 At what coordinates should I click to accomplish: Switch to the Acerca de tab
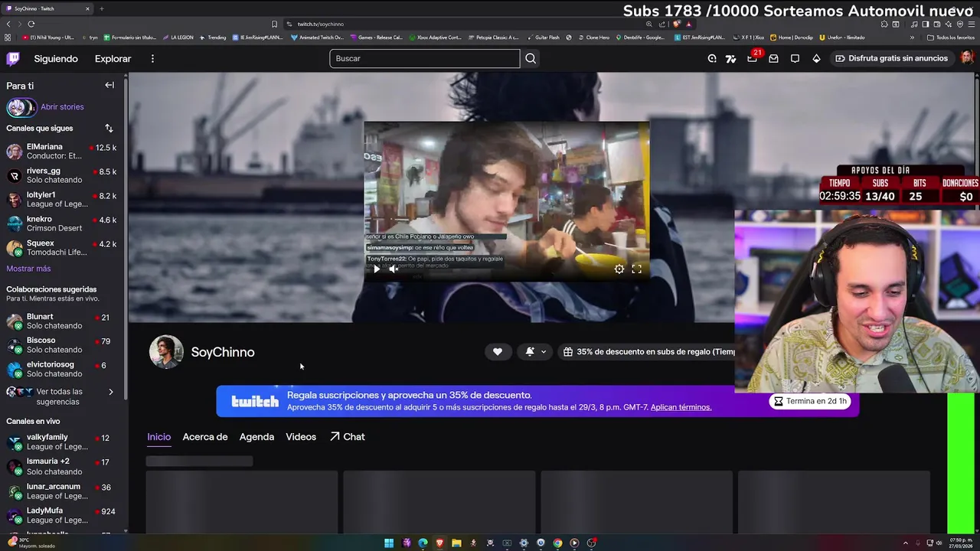coord(205,437)
